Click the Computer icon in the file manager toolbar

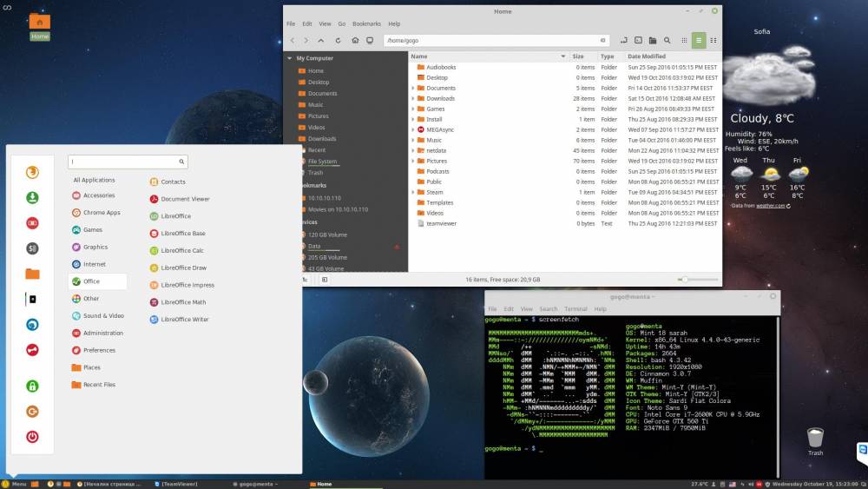tap(370, 41)
